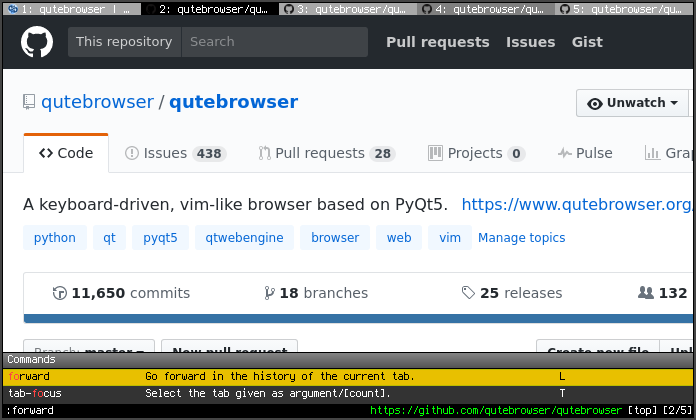Click the green URL in status bar

point(496,410)
